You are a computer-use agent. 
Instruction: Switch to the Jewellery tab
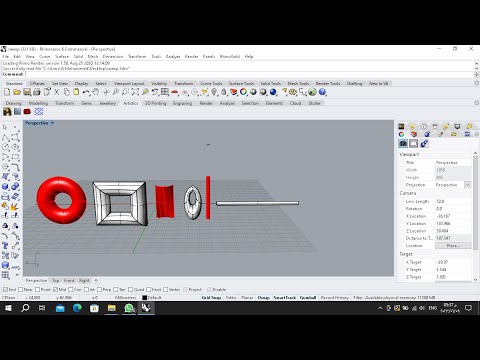pos(108,103)
